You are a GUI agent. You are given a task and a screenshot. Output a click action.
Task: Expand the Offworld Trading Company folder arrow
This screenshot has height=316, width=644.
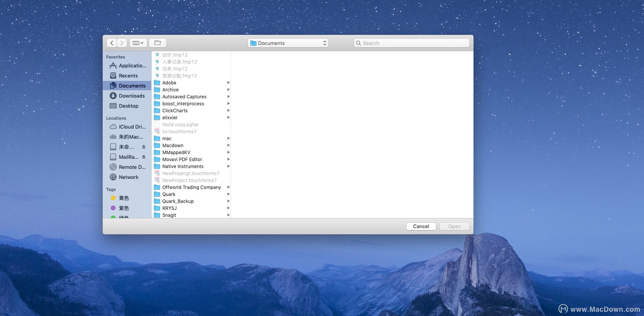tap(228, 187)
